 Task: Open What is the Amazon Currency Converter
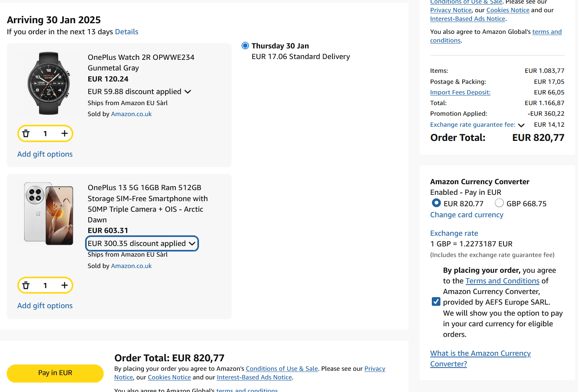480,359
